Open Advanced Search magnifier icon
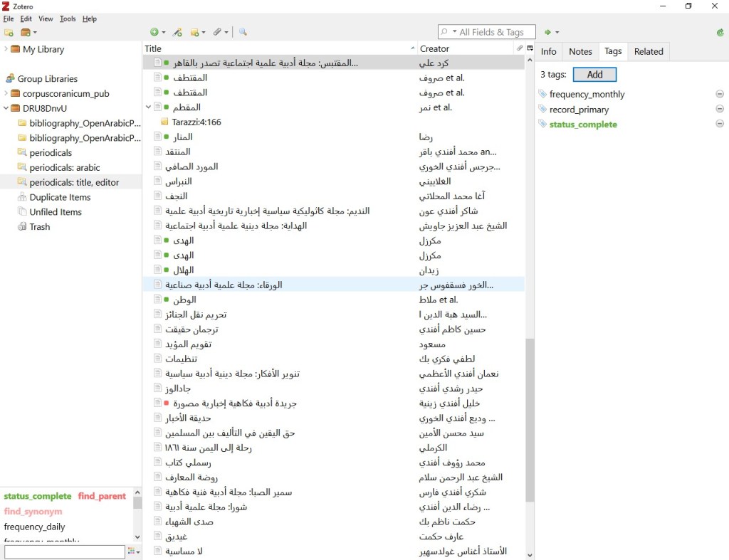Viewport: 729px width, 560px height. [x=243, y=32]
